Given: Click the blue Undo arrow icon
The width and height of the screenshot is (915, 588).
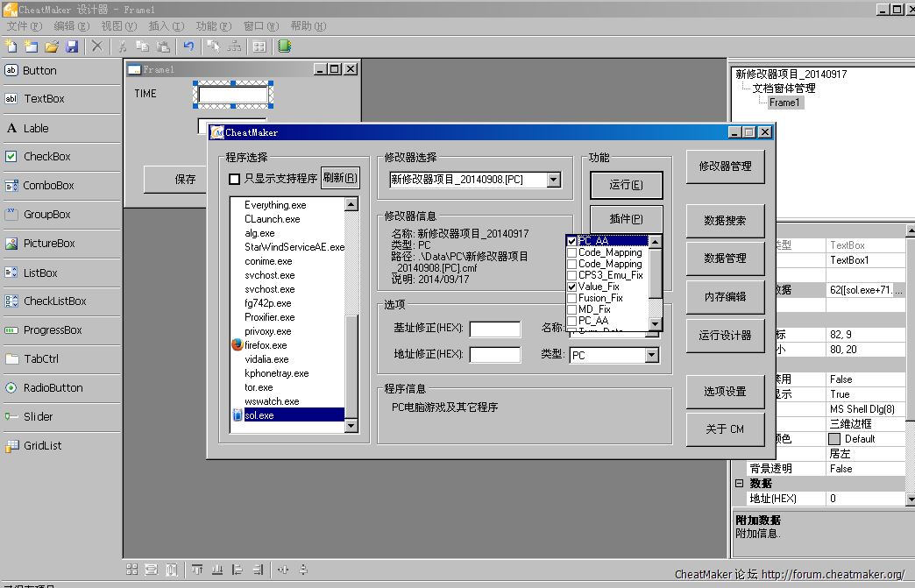Looking at the screenshot, I should tap(188, 46).
